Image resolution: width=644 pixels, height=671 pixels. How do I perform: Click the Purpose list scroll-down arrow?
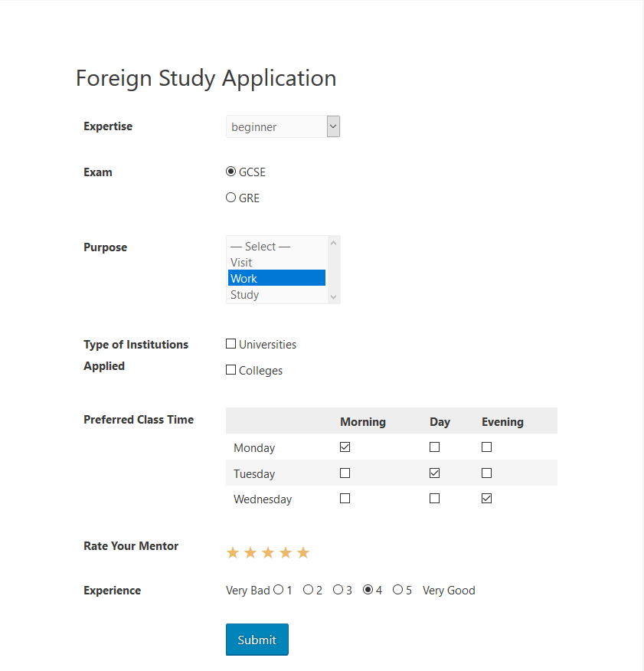[333, 297]
